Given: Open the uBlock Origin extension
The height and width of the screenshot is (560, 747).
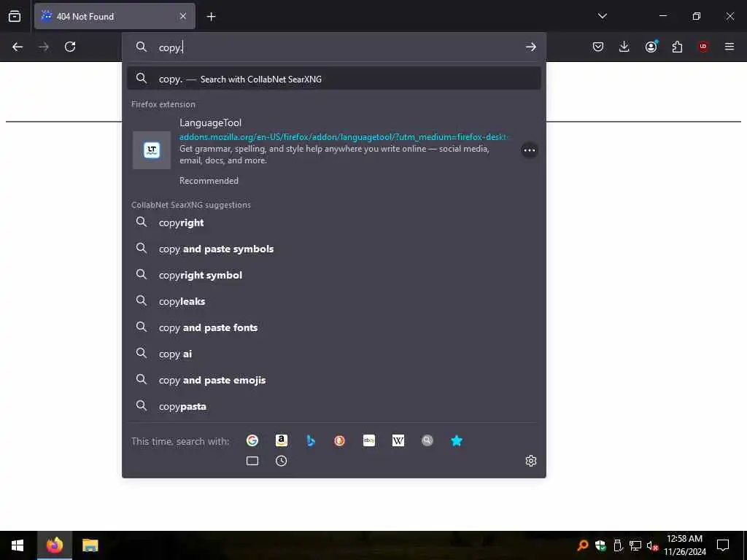Looking at the screenshot, I should [x=703, y=47].
